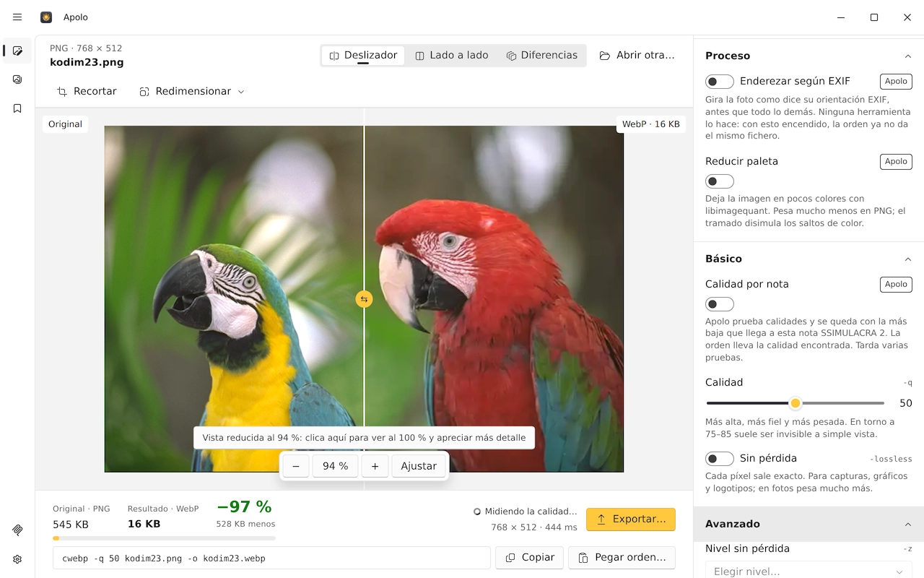The width and height of the screenshot is (924, 578).
Task: Select the image editor sidebar icon
Action: (x=17, y=51)
